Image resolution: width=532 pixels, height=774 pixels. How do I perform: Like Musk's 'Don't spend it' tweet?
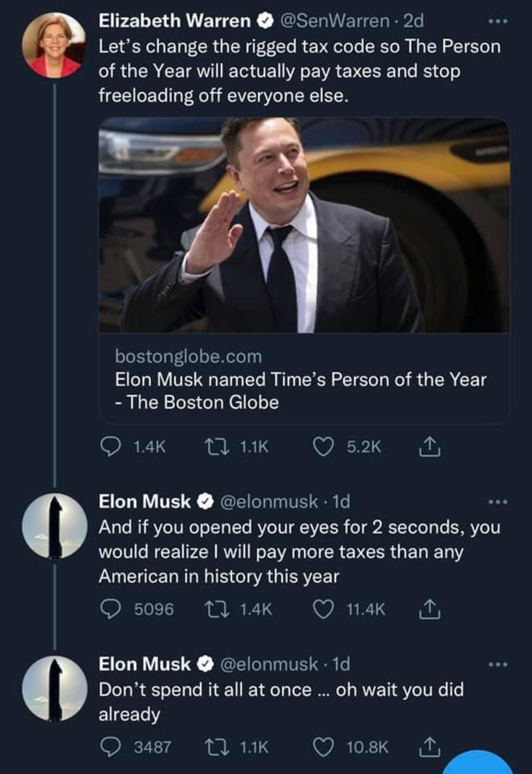[323, 747]
